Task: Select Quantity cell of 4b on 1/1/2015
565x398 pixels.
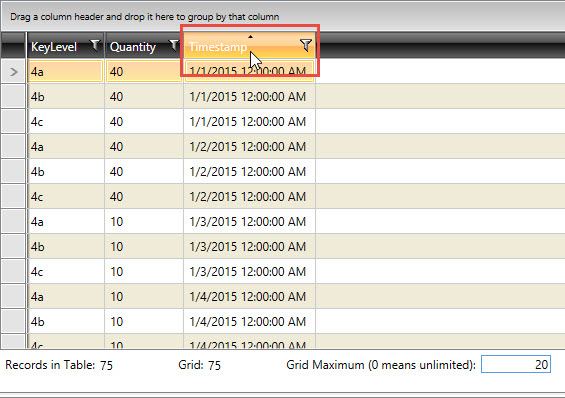Action: point(144,97)
